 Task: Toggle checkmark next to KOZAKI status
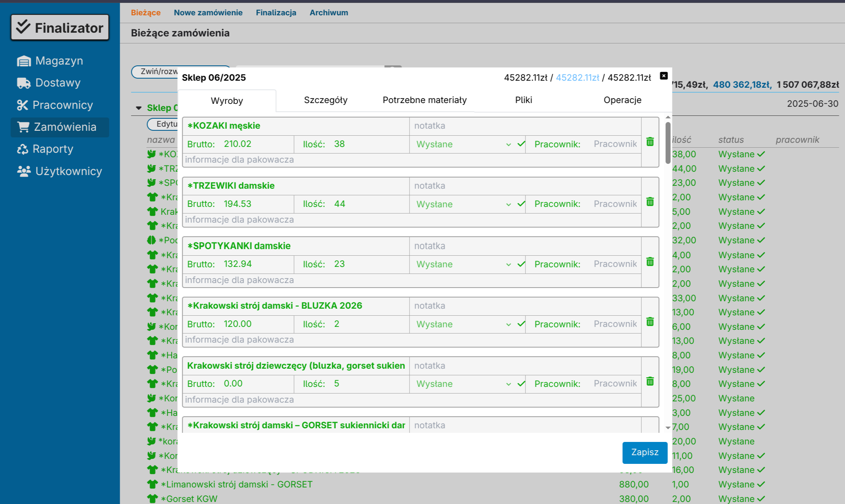click(521, 144)
